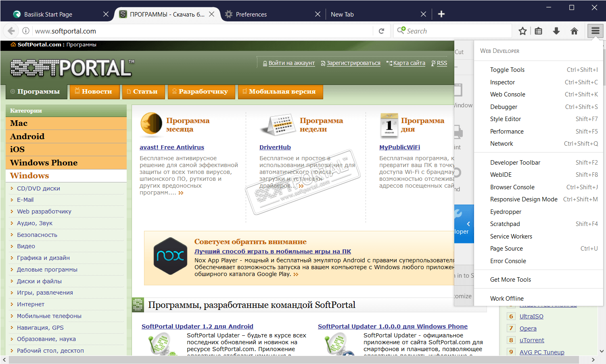The width and height of the screenshot is (606, 364).
Task: Select Статьи navigation tab
Action: (x=143, y=92)
